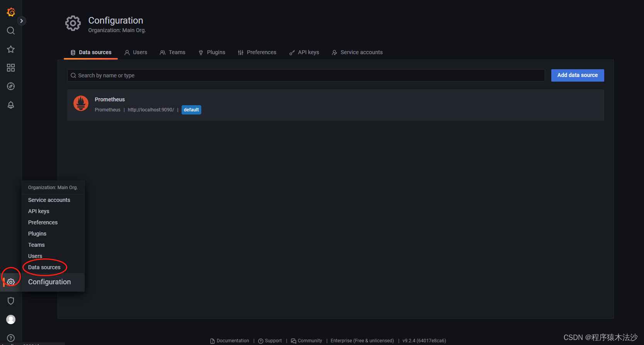Image resolution: width=644 pixels, height=345 pixels.
Task: Open the Help question mark icon
Action: 11,338
